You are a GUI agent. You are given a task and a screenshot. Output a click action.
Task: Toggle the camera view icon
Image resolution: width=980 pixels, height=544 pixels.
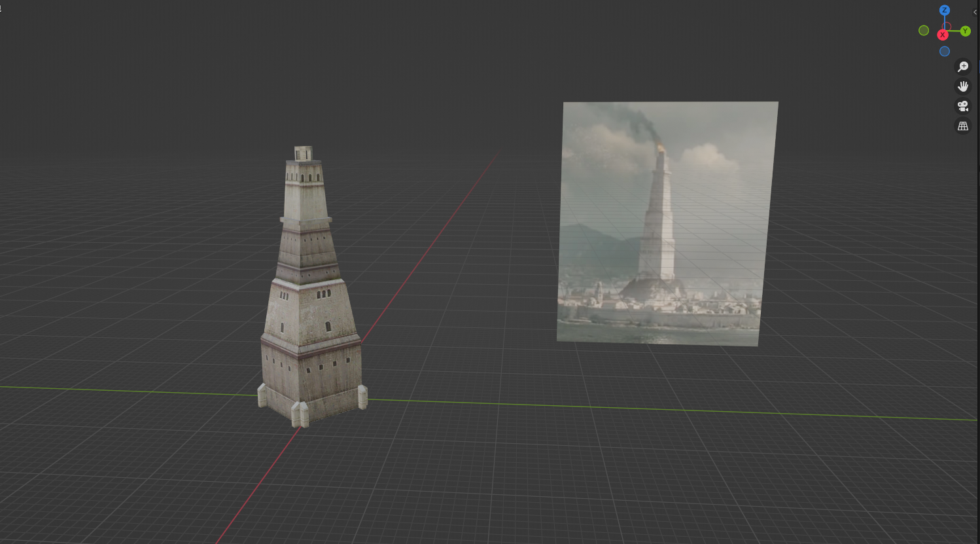(x=963, y=106)
